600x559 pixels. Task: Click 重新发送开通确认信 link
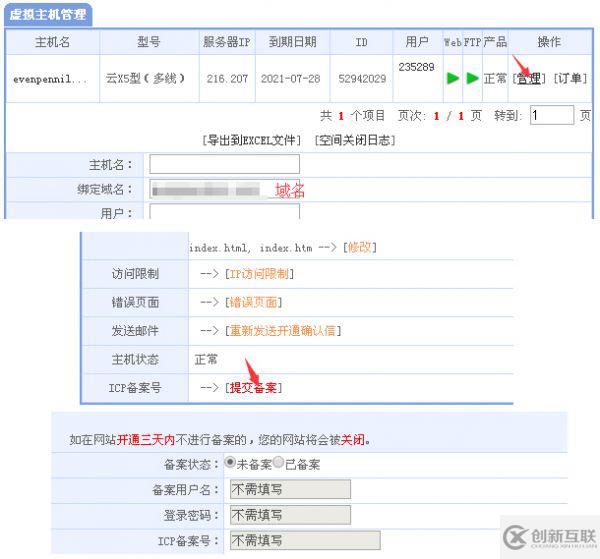coord(283,331)
